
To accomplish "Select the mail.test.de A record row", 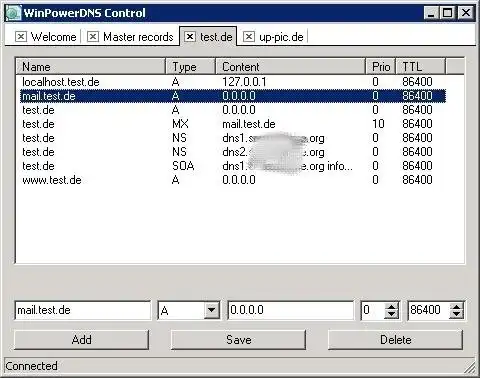I will [x=233, y=96].
